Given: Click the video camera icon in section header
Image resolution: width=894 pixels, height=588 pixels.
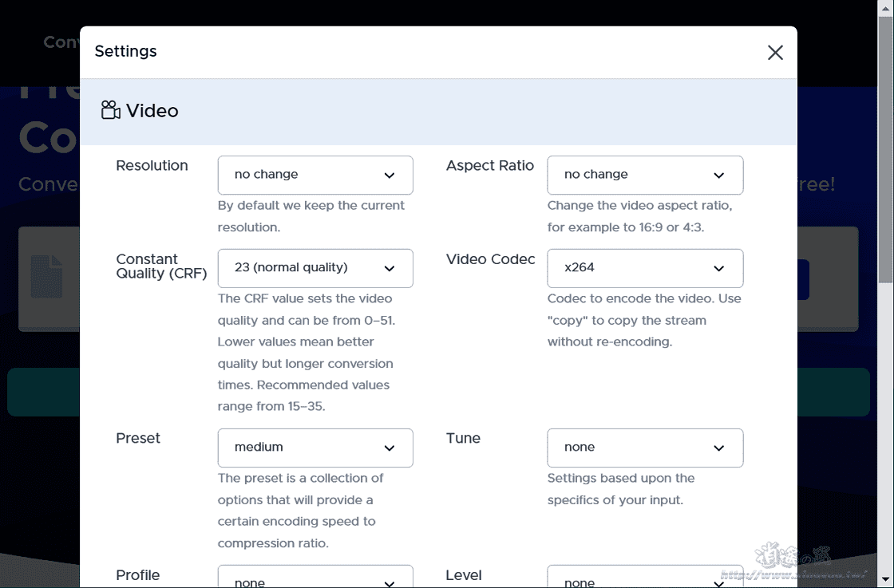Looking at the screenshot, I should point(111,111).
